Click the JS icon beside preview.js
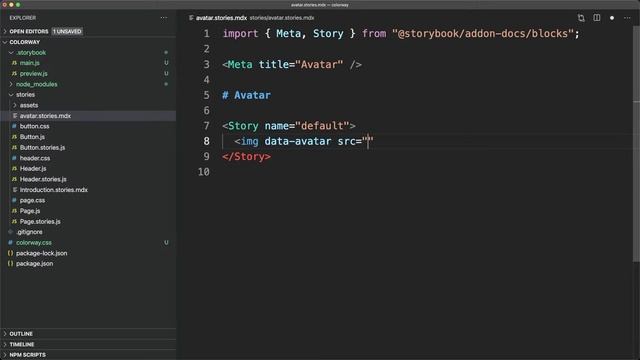The height and width of the screenshot is (360, 640). pyautogui.click(x=14, y=73)
